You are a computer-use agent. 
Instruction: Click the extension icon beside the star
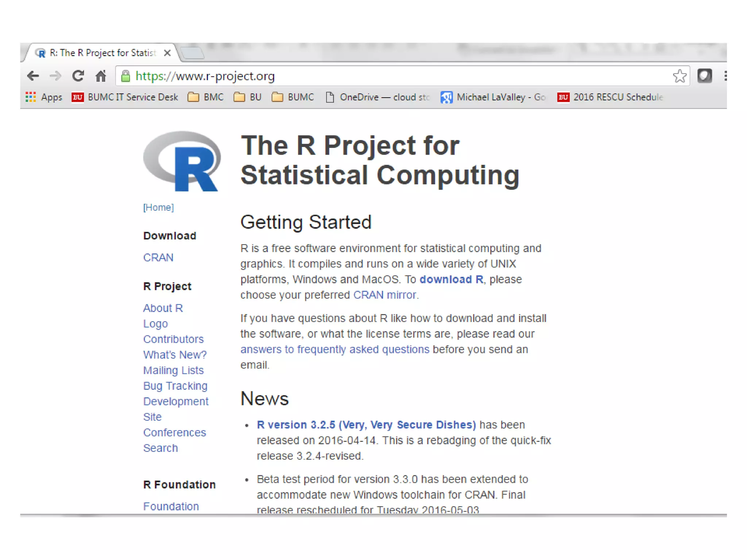pyautogui.click(x=704, y=76)
